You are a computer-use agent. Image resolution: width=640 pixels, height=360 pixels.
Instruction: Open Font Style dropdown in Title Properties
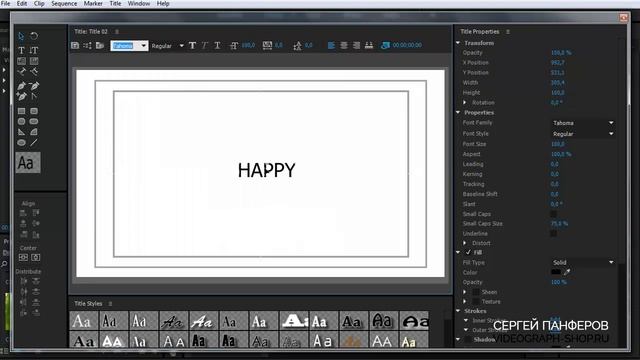coord(583,134)
